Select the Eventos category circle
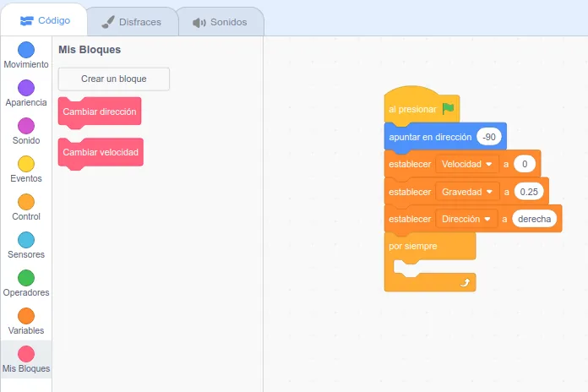The height and width of the screenshot is (392, 588). 26,164
